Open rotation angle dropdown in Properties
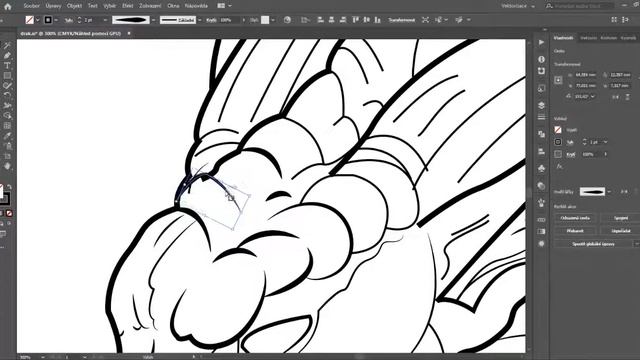Viewport: 640px width, 360px height. click(592, 96)
